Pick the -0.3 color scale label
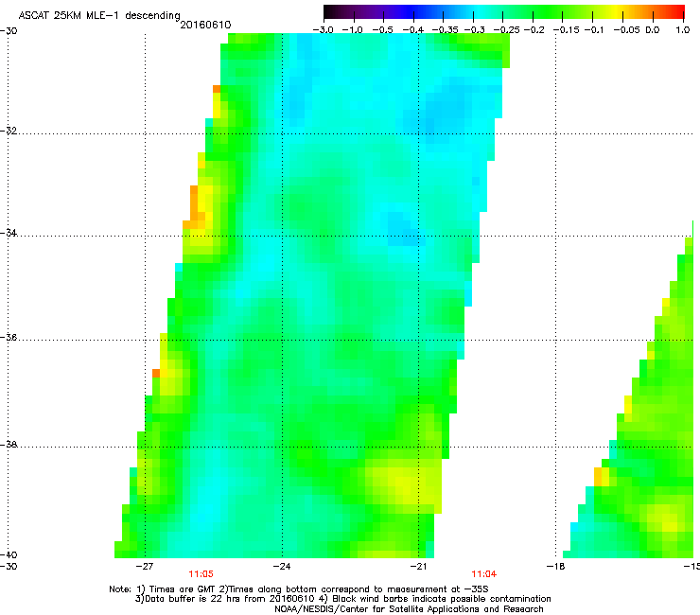This screenshot has height=615, width=700. pyautogui.click(x=474, y=30)
